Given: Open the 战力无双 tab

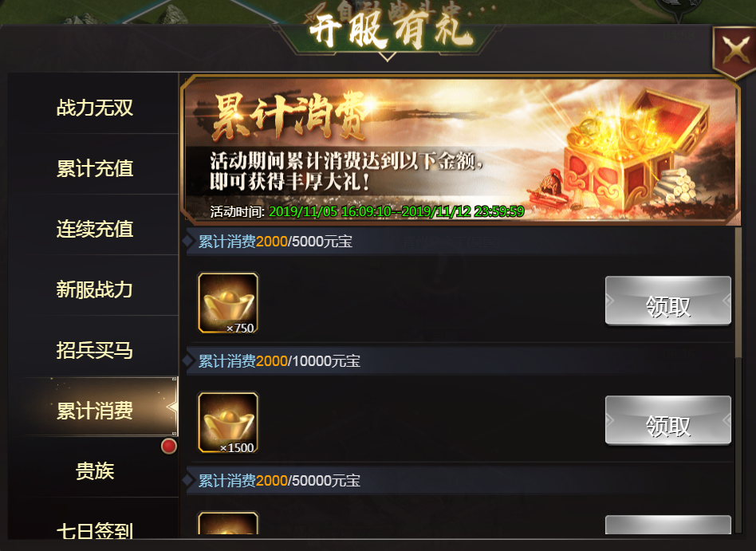Looking at the screenshot, I should [x=94, y=107].
